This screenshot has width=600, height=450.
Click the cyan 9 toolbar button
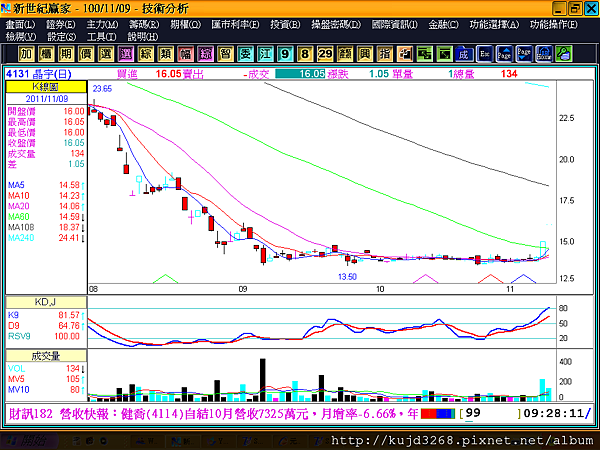[285, 54]
